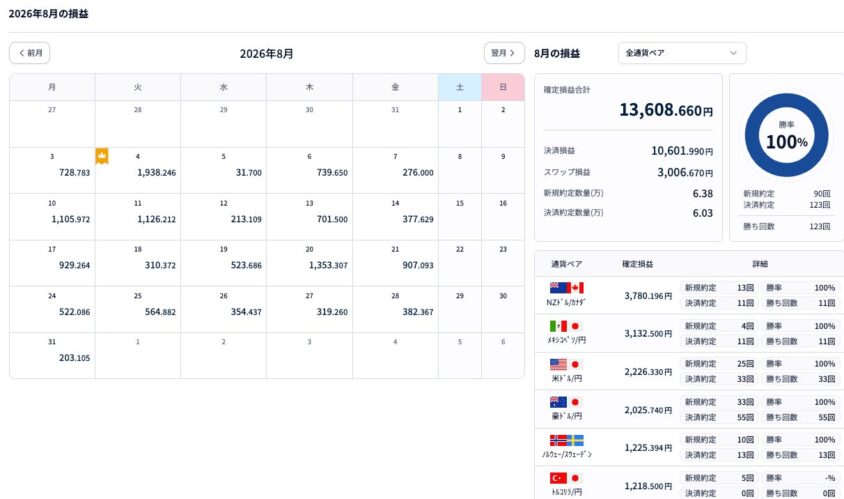Select day 4 profit 1,938.246
This screenshot has width=844, height=499.
pos(156,172)
